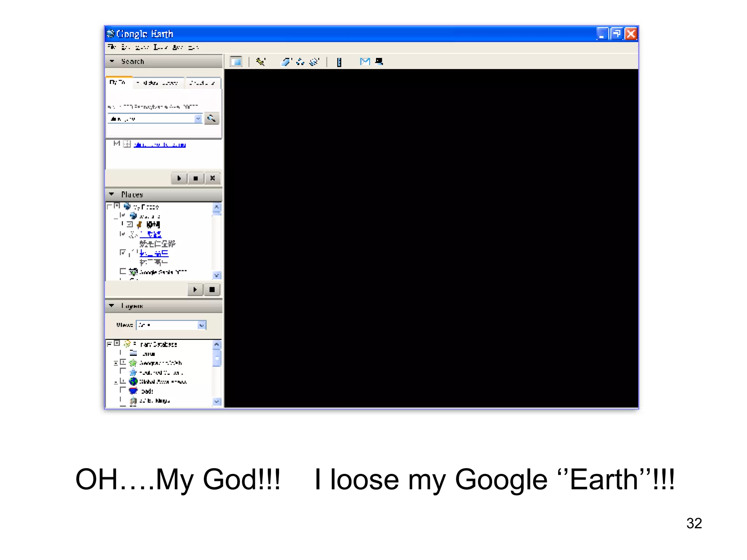The height and width of the screenshot is (560, 747).
Task: Open the second blue linked place in Places
Action: (154, 253)
